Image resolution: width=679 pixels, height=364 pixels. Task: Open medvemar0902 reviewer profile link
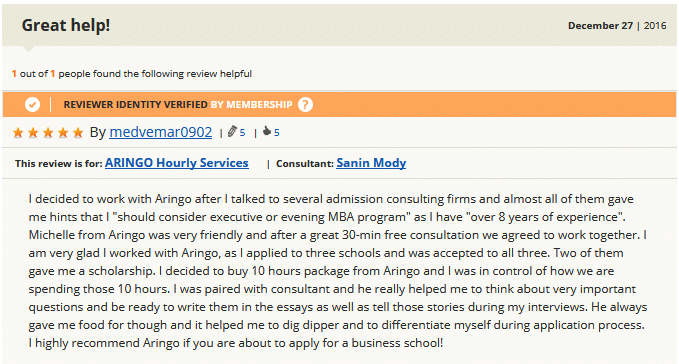[161, 132]
